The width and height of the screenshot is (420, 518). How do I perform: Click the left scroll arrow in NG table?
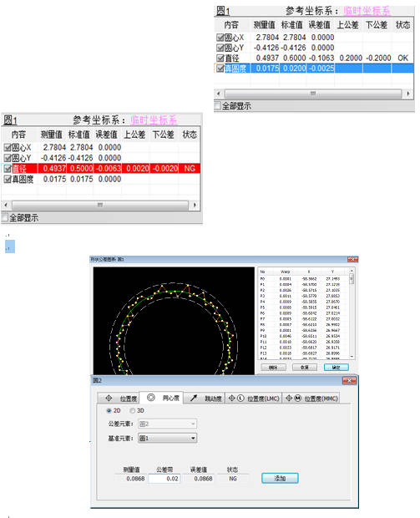[6, 206]
